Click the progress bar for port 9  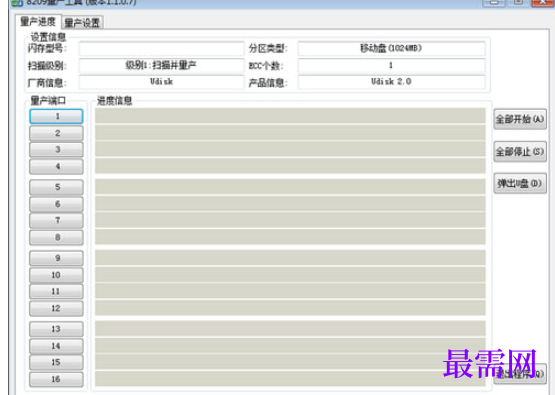[x=290, y=258]
